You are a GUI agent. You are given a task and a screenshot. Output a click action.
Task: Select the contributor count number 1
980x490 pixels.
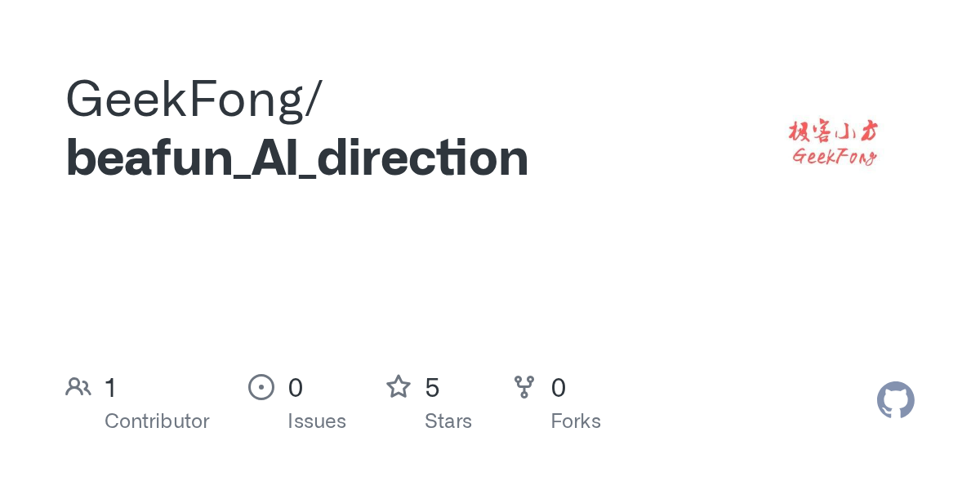(x=110, y=388)
